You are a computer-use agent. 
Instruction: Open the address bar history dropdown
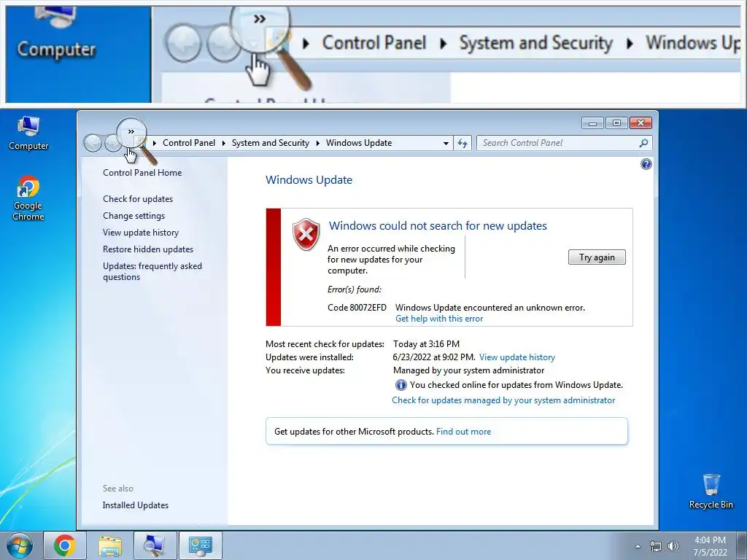446,143
